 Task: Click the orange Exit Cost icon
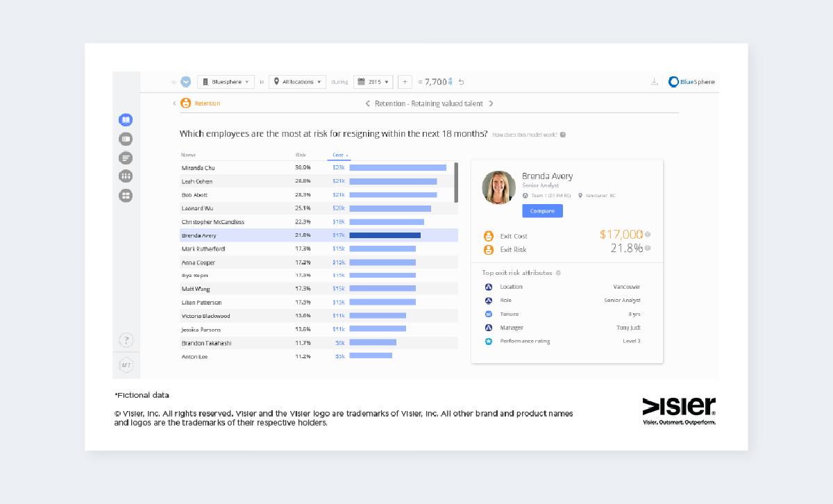coord(489,236)
